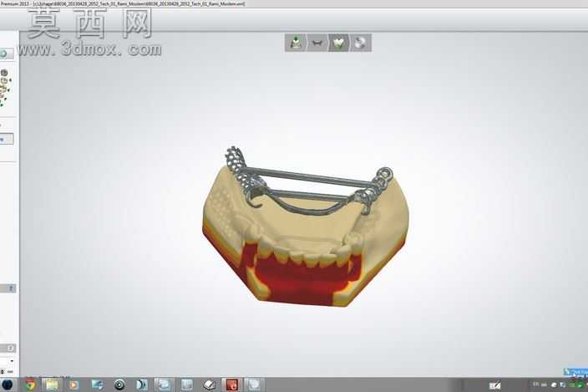Open the last workflow step sphere icon
The width and height of the screenshot is (588, 392).
point(360,43)
